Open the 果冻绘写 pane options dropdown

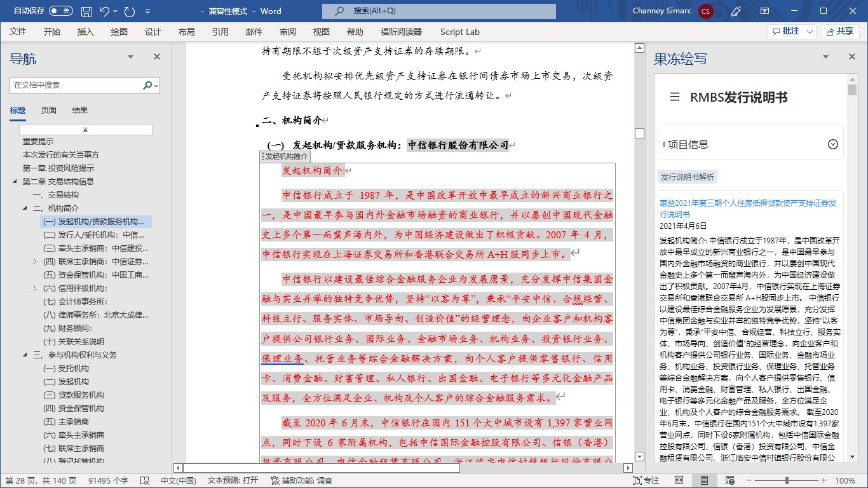click(x=827, y=57)
